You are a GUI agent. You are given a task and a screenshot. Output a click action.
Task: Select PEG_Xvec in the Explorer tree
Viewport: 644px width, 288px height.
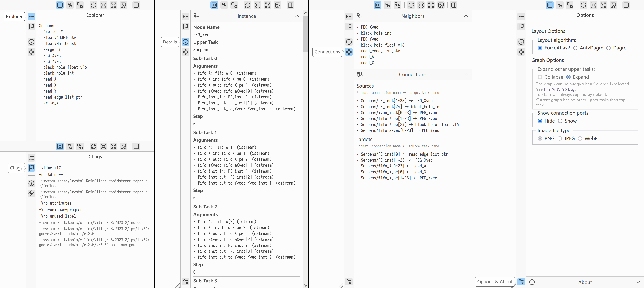52,55
